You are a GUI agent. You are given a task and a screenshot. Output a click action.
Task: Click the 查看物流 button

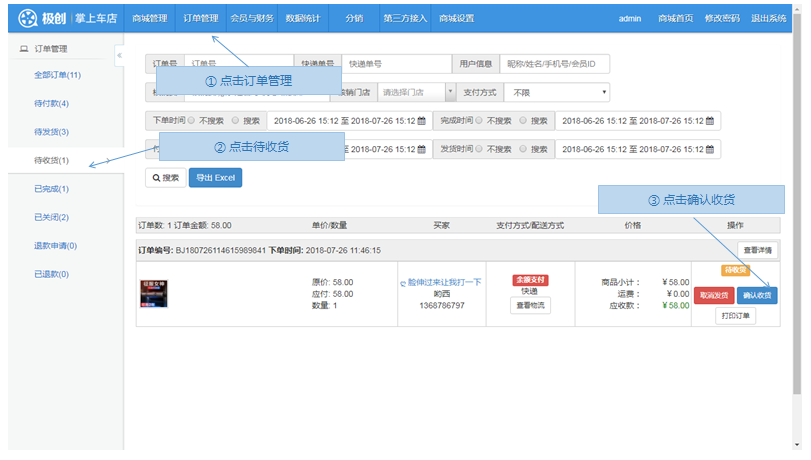coord(530,306)
